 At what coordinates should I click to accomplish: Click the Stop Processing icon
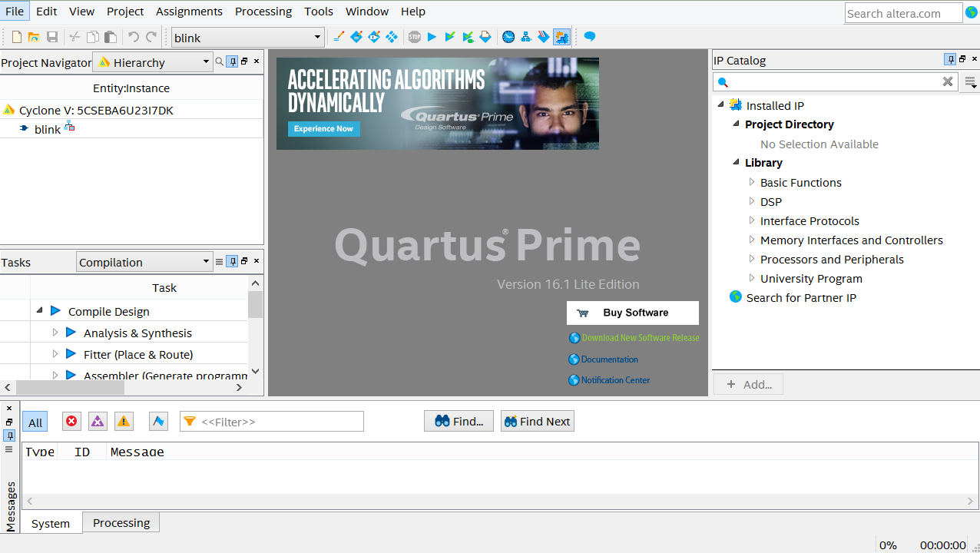415,37
